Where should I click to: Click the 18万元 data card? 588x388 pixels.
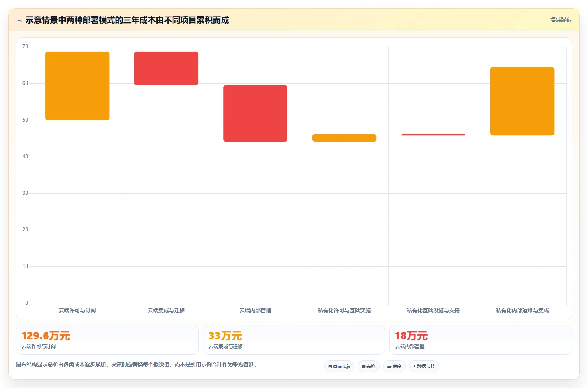(480, 340)
